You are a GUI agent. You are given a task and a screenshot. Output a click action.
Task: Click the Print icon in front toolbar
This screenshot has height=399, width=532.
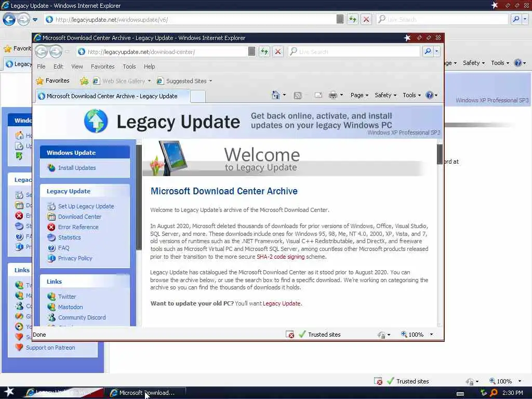(x=333, y=96)
